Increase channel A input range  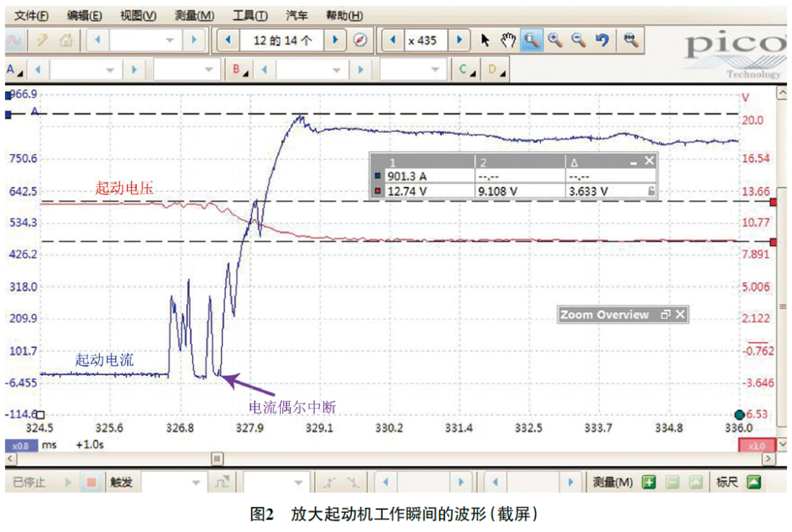[134, 70]
